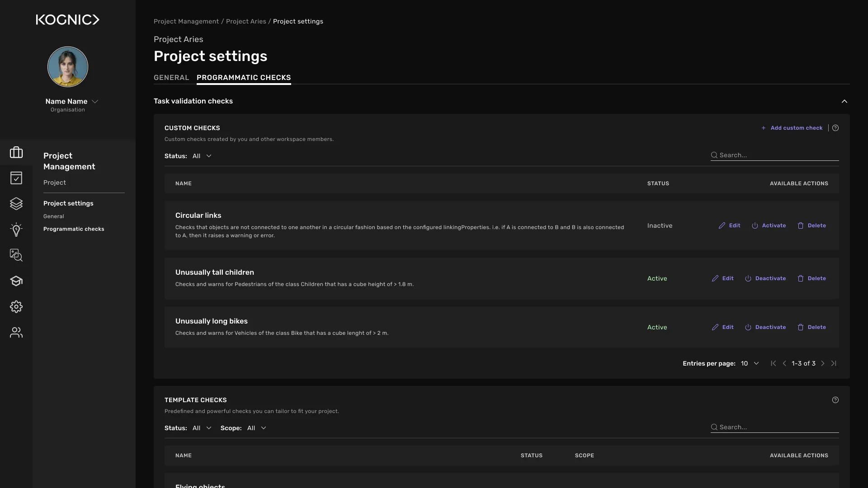Delete the Unusually long bikes check
The width and height of the screenshot is (868, 488).
pos(811,327)
